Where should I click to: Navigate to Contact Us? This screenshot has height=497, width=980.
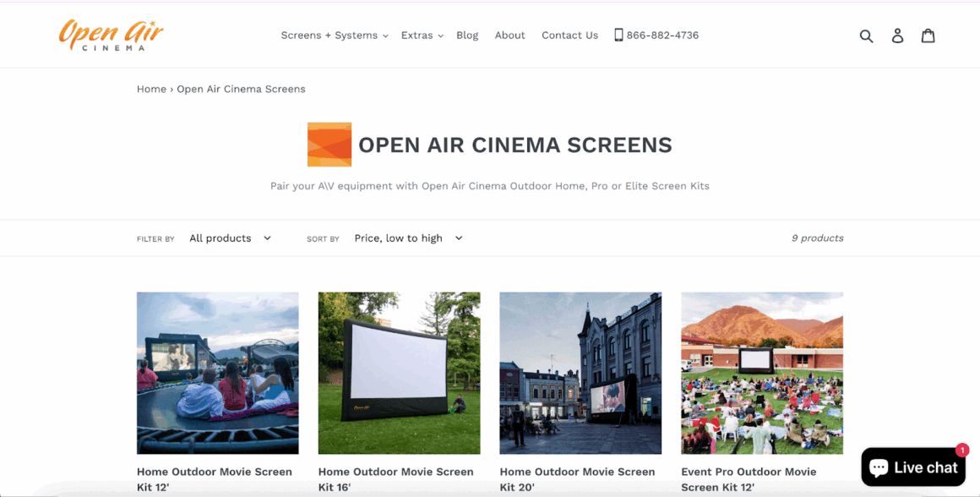click(x=569, y=35)
